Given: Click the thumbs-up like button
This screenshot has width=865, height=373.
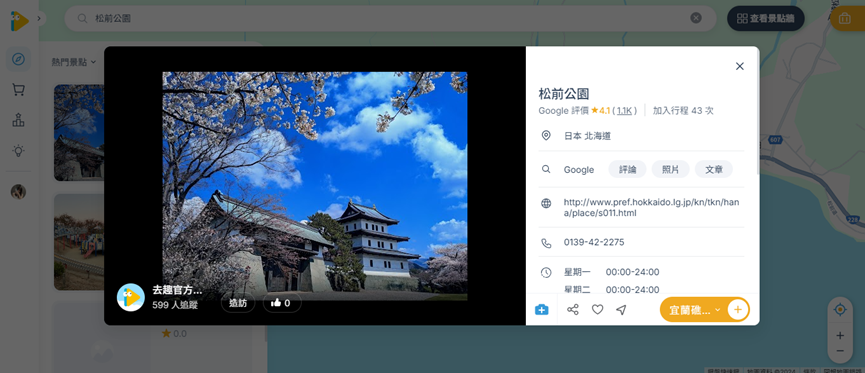Looking at the screenshot, I should tap(282, 303).
